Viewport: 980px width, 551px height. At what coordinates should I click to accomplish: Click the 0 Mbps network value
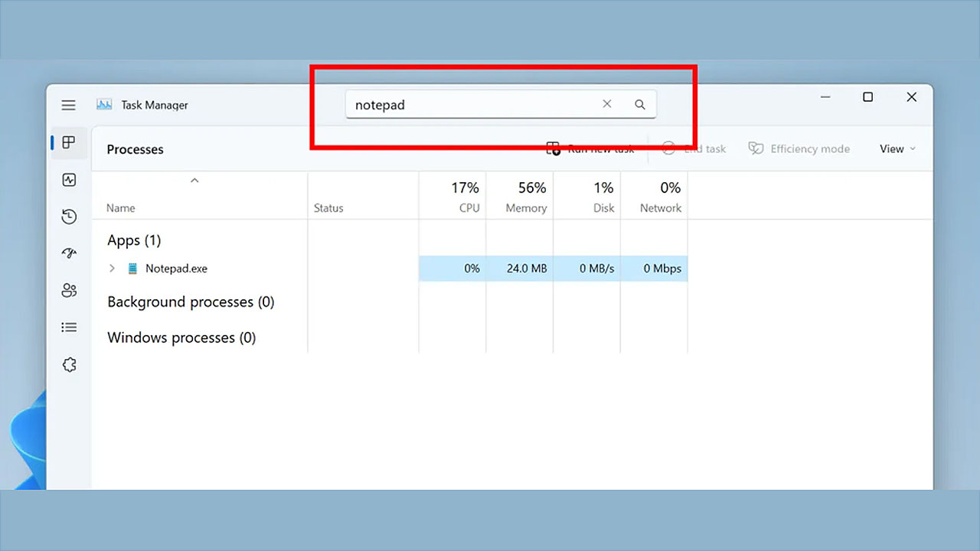pyautogui.click(x=662, y=269)
